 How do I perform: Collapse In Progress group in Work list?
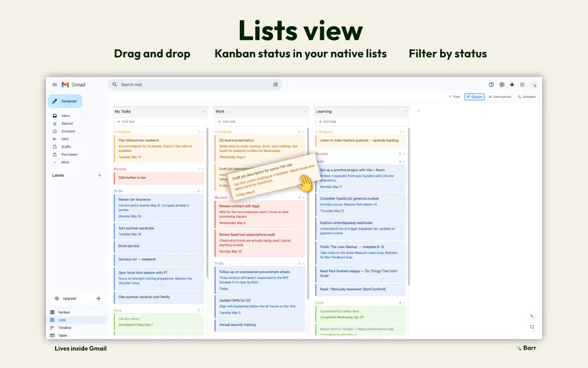pyautogui.click(x=303, y=132)
